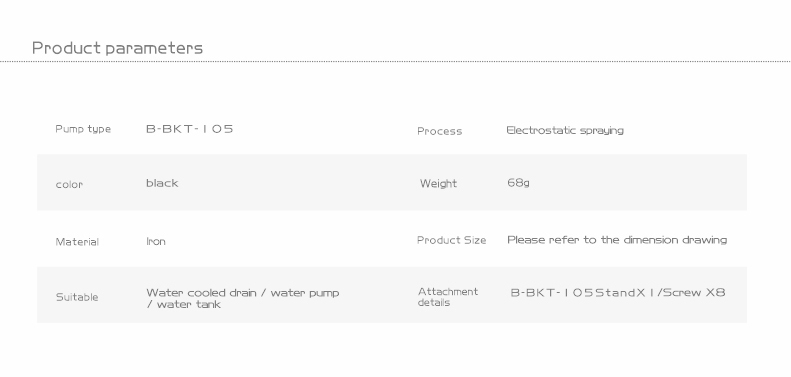Select the Process label
The width and height of the screenshot is (791, 377).
[x=439, y=131]
